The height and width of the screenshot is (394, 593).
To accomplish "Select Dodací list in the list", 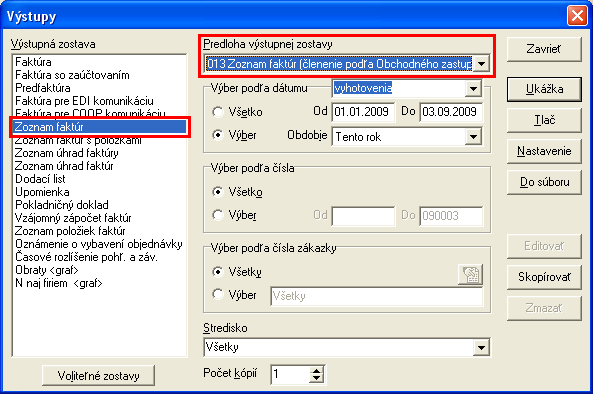I will click(x=99, y=179).
